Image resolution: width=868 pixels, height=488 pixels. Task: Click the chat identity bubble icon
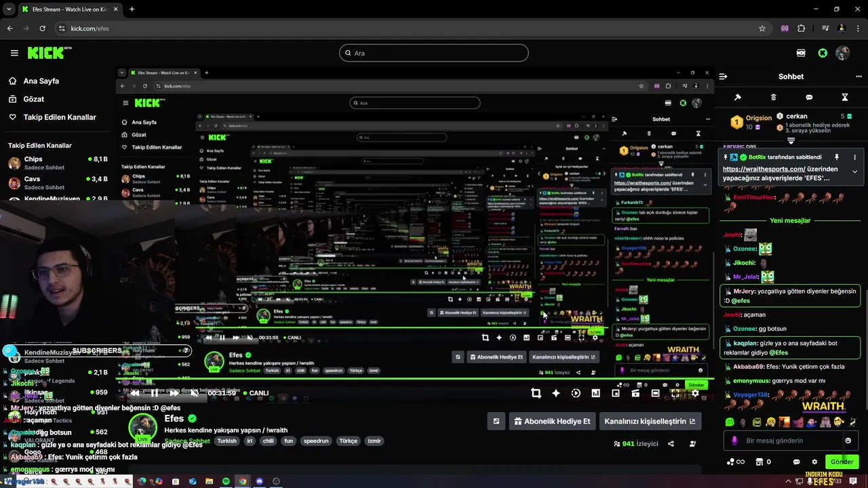tap(797, 462)
